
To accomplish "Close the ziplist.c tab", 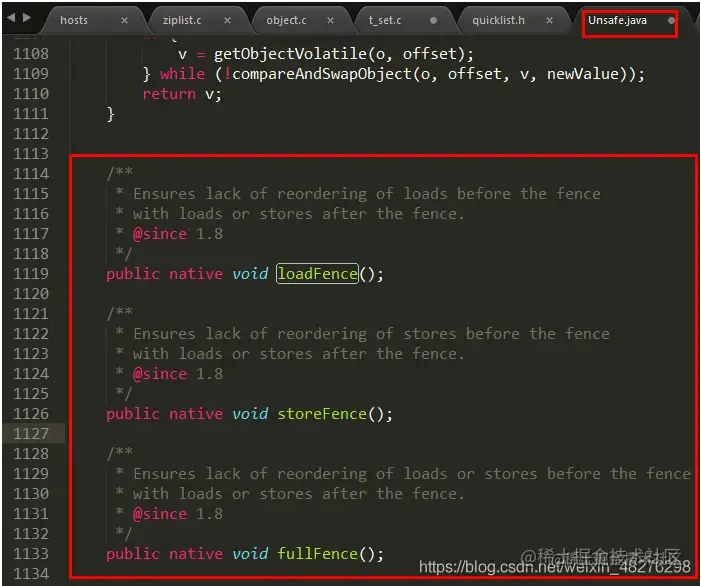I will (x=227, y=21).
